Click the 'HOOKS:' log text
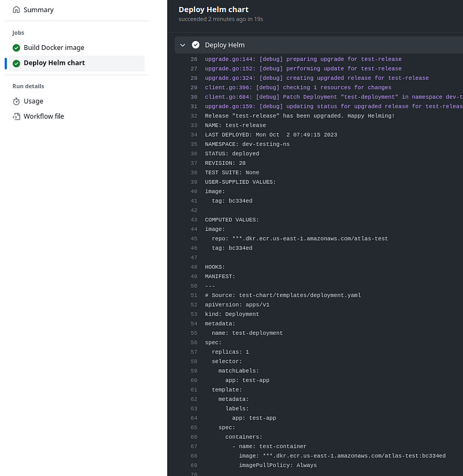 click(215, 267)
